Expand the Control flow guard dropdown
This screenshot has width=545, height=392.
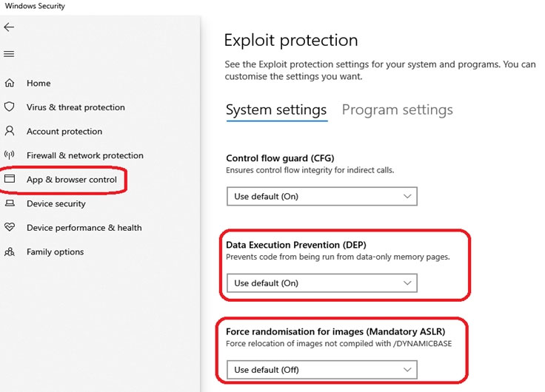click(x=322, y=197)
